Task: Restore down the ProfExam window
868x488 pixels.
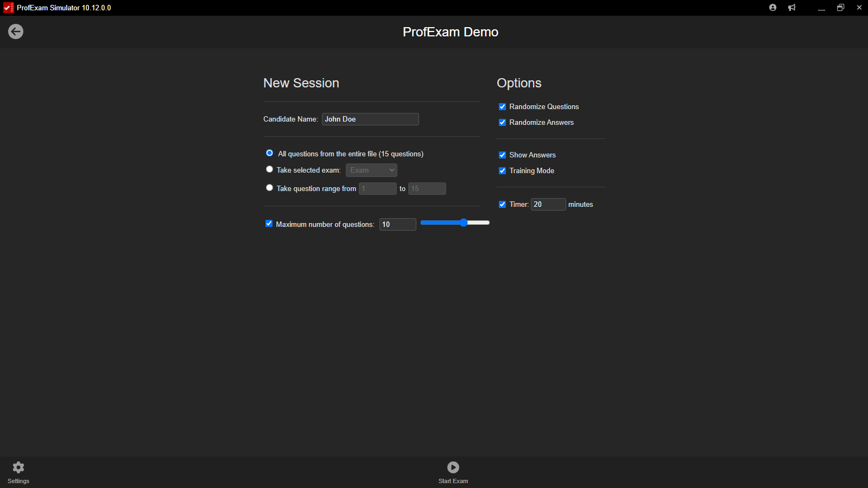Action: (840, 8)
